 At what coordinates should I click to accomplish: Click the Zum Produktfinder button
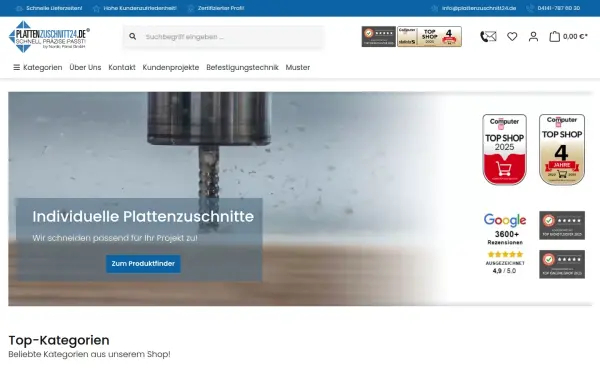click(x=143, y=264)
